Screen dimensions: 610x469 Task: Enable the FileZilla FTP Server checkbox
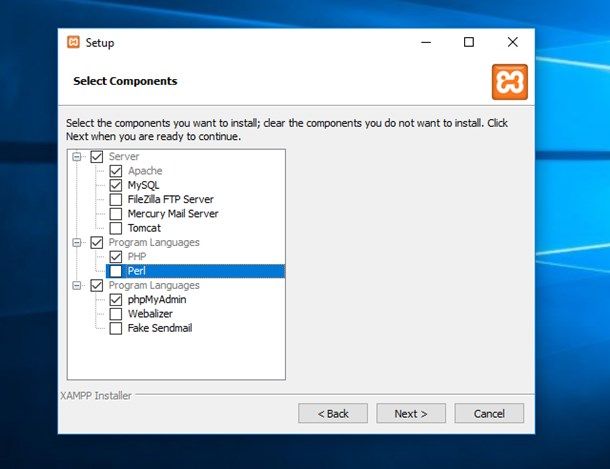pyautogui.click(x=116, y=200)
